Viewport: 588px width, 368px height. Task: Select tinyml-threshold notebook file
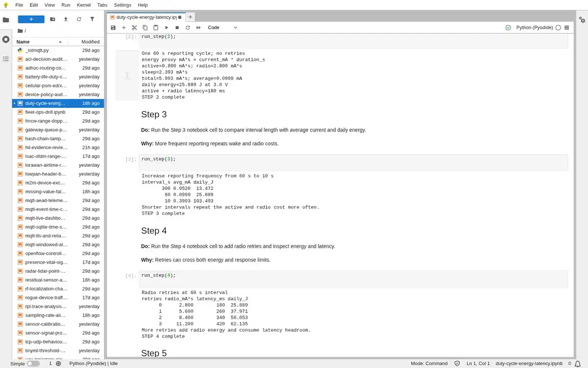pyautogui.click(x=58, y=350)
